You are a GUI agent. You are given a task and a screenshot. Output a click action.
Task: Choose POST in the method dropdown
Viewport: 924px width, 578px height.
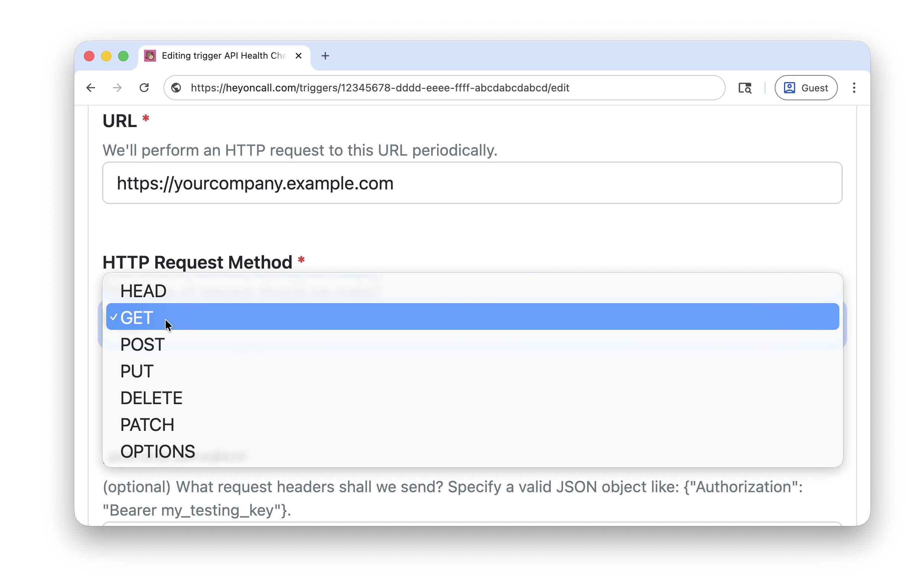tap(141, 344)
